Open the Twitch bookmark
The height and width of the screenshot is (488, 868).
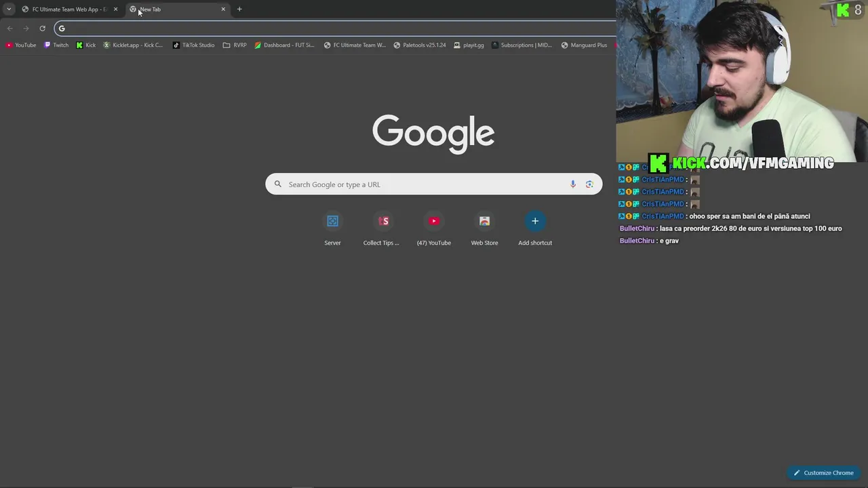point(56,45)
